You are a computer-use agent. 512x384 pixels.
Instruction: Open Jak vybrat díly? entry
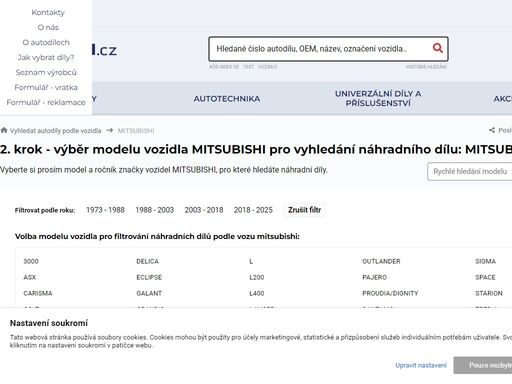point(46,57)
